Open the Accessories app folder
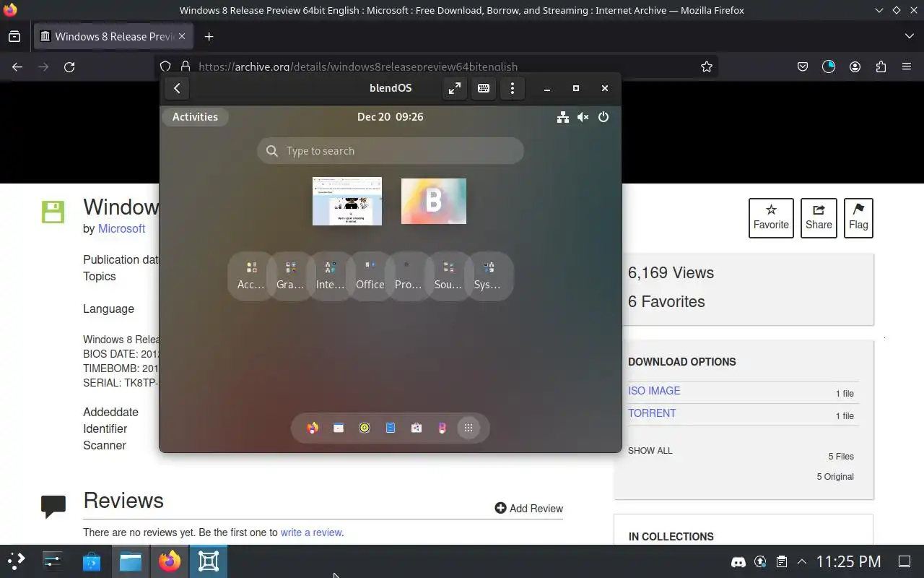 [251, 275]
